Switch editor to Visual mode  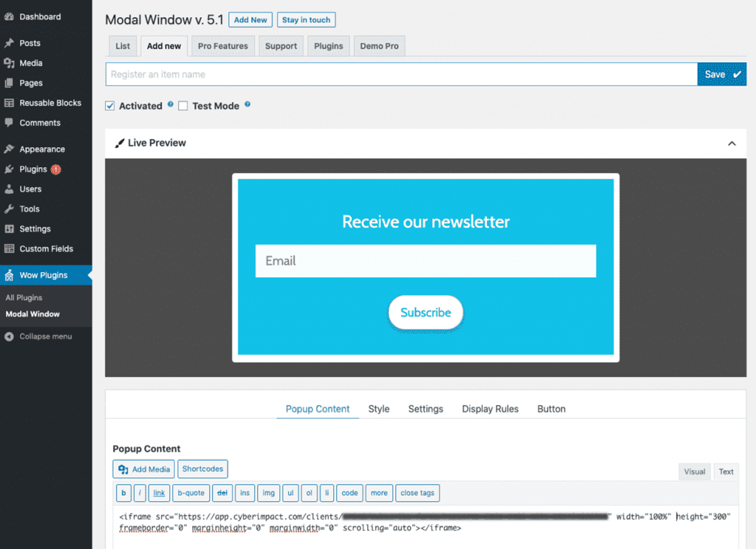695,471
